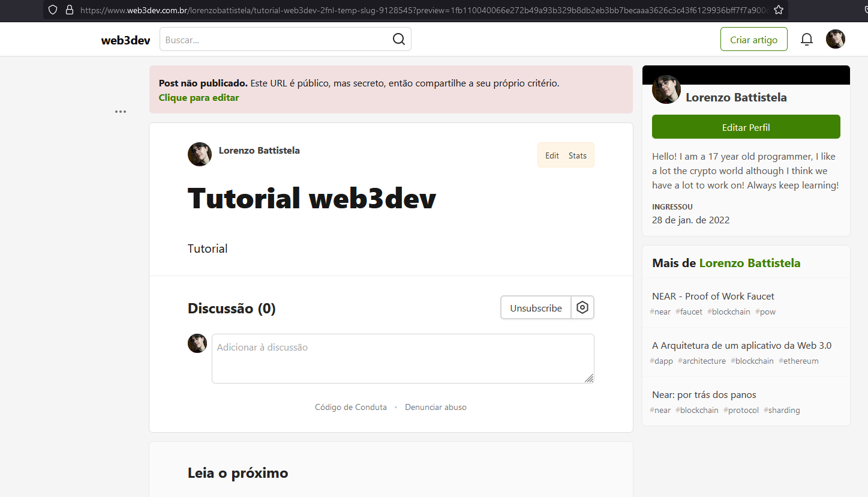The height and width of the screenshot is (497, 868).
Task: Open the post Stats
Action: (577, 155)
